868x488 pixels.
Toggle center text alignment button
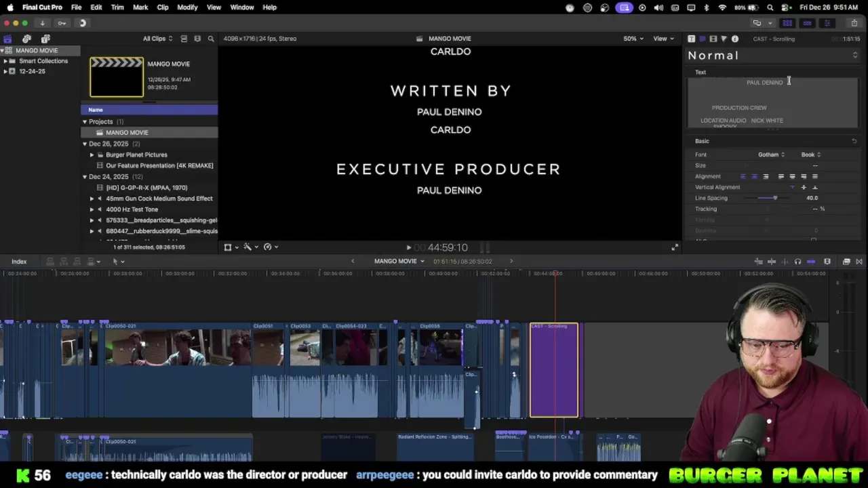[x=754, y=176]
